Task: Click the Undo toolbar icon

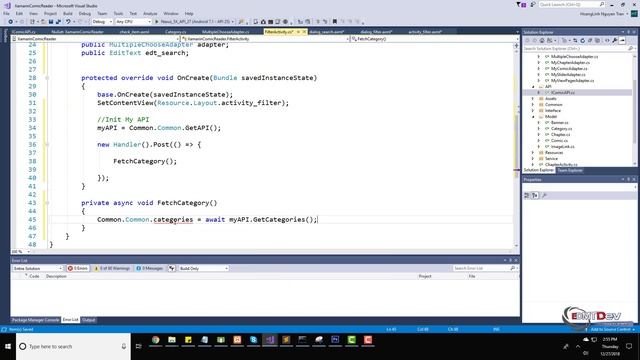Action: tap(68, 22)
